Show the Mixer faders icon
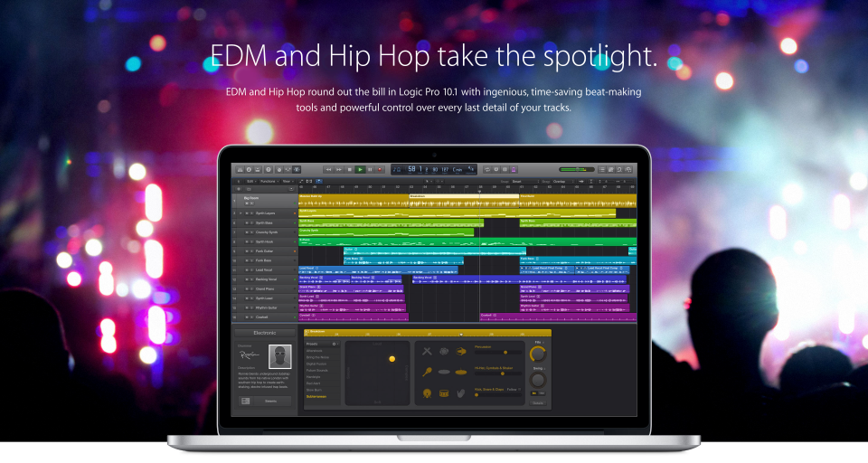Screen dimensions: 868x463 click(288, 169)
